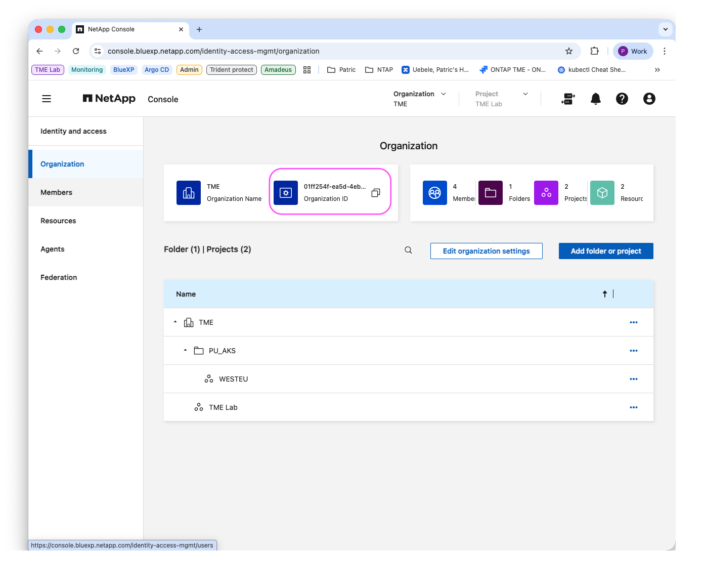
Task: Copy the Organization ID to clipboard
Action: coord(376,193)
